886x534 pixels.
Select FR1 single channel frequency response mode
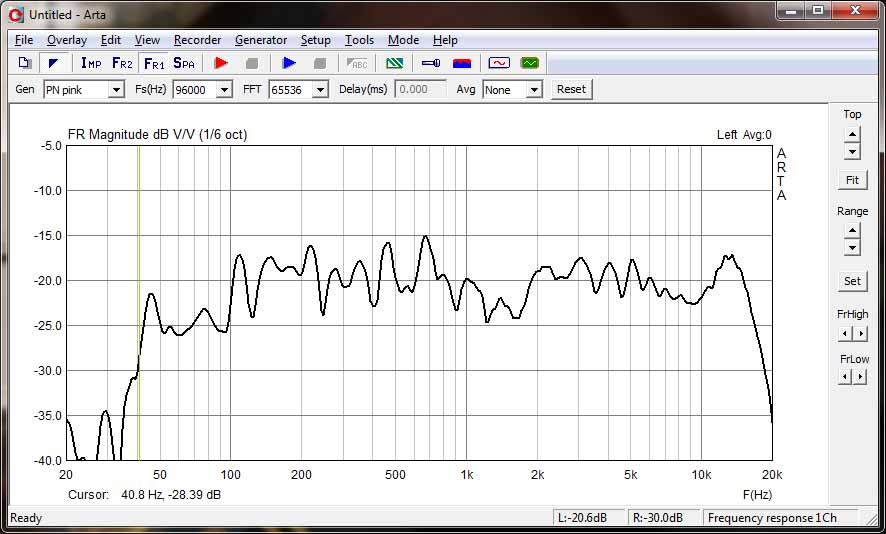154,63
